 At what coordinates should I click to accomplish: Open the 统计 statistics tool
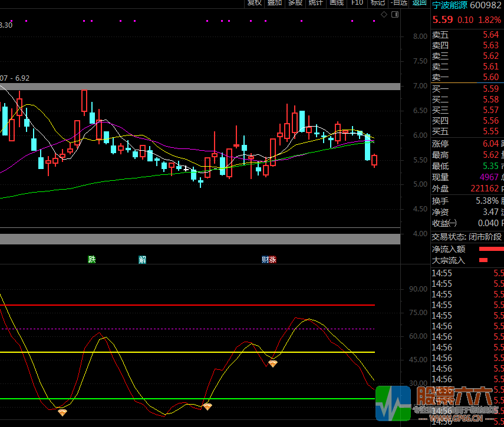315,2
